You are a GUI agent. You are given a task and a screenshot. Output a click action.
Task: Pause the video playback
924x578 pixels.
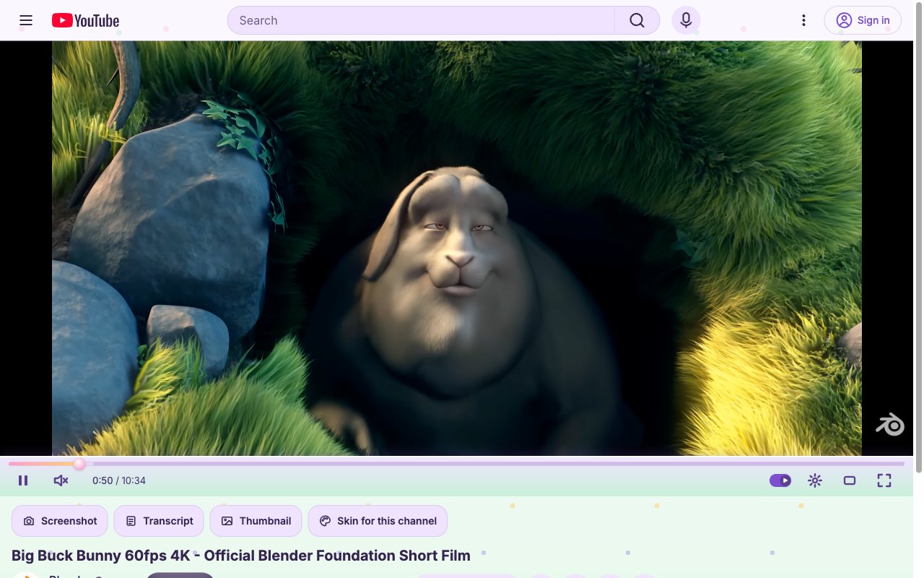(23, 480)
